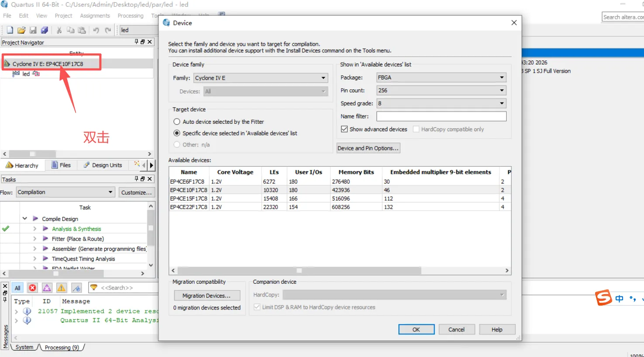Click Cancel in the Device dialog
Viewport: 644px width, 357px height.
click(456, 330)
